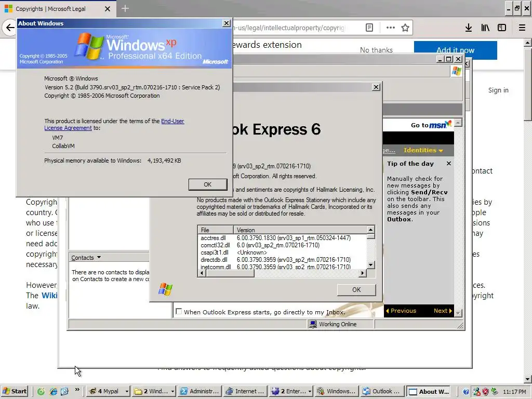Image resolution: width=532 pixels, height=399 pixels.
Task: Click the Version column header
Action: (x=300, y=230)
